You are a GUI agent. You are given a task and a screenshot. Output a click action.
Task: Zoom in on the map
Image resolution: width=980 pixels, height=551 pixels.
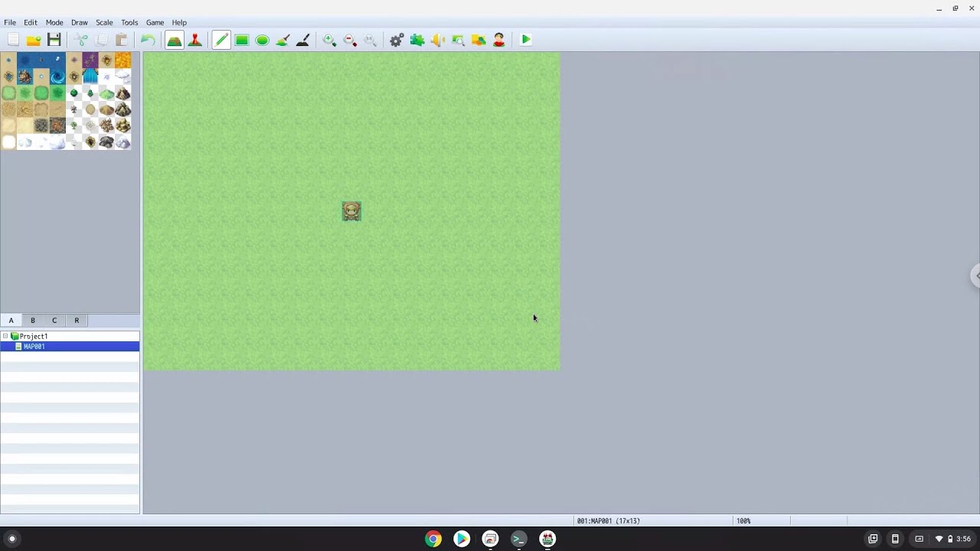point(330,40)
